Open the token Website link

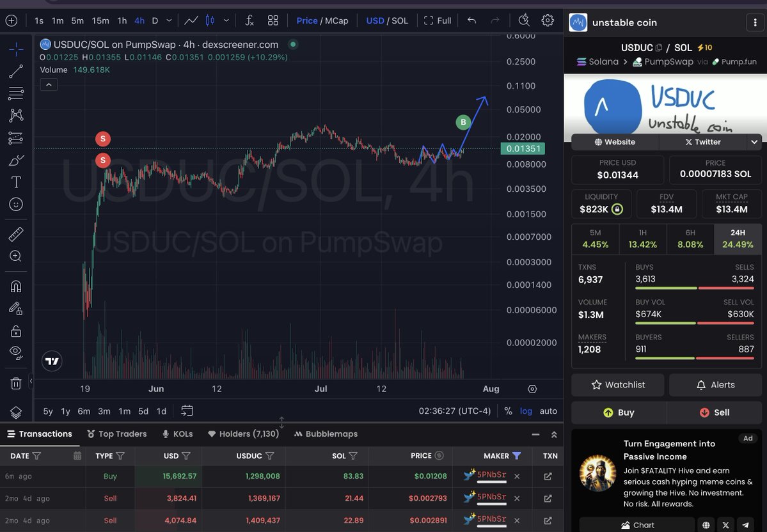[x=615, y=142]
